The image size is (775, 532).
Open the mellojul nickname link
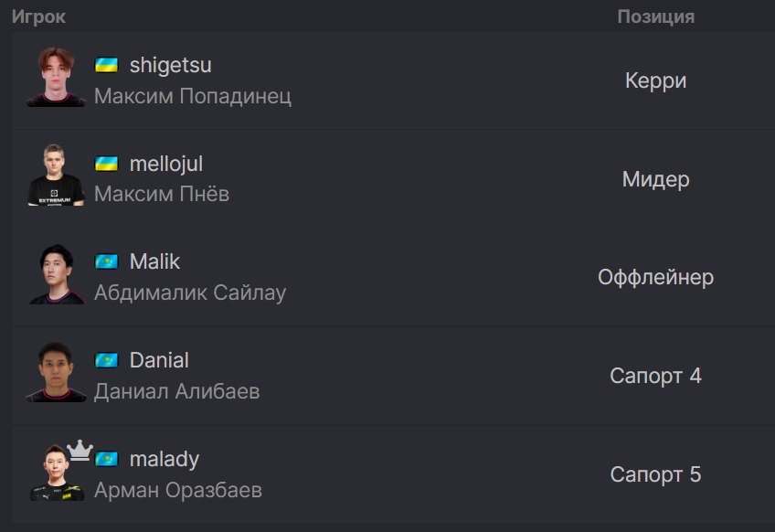point(166,164)
